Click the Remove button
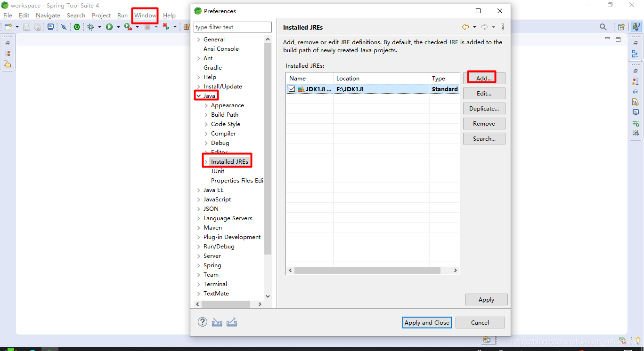This screenshot has height=351, width=644. (484, 123)
